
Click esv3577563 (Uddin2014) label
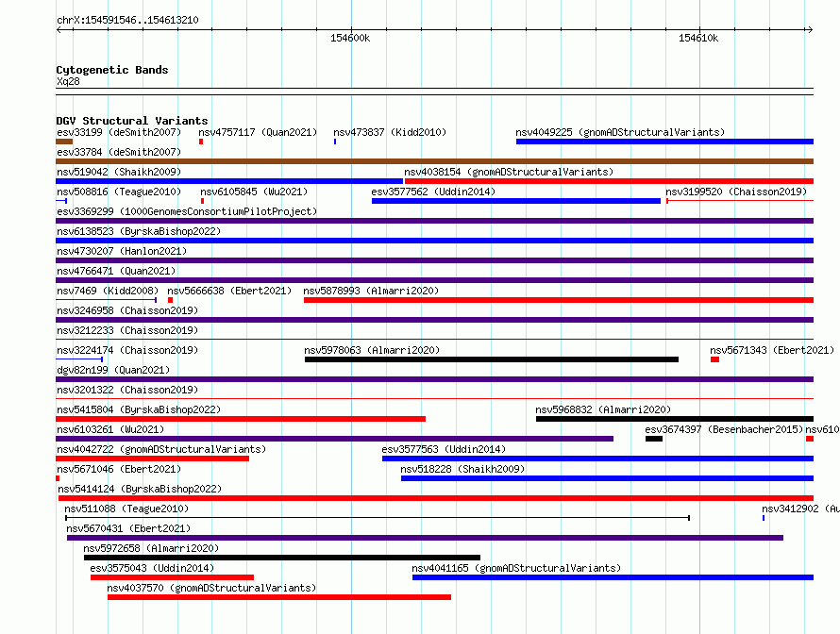(x=444, y=449)
